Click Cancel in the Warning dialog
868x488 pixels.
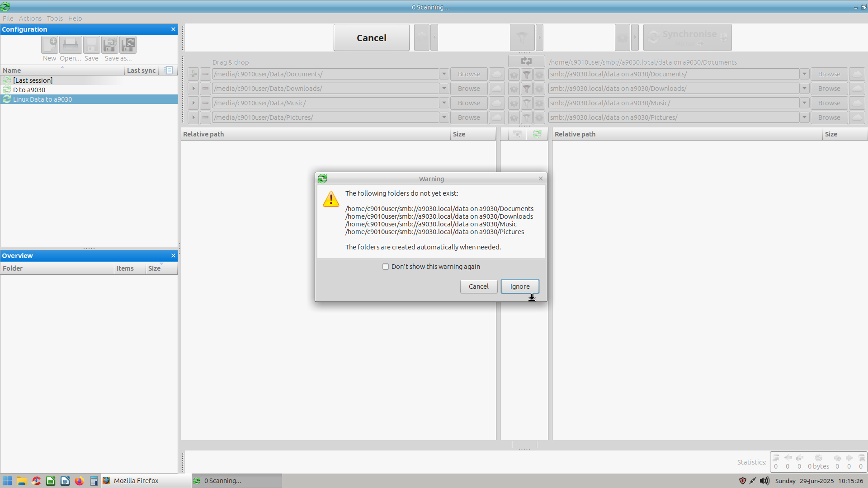point(479,286)
